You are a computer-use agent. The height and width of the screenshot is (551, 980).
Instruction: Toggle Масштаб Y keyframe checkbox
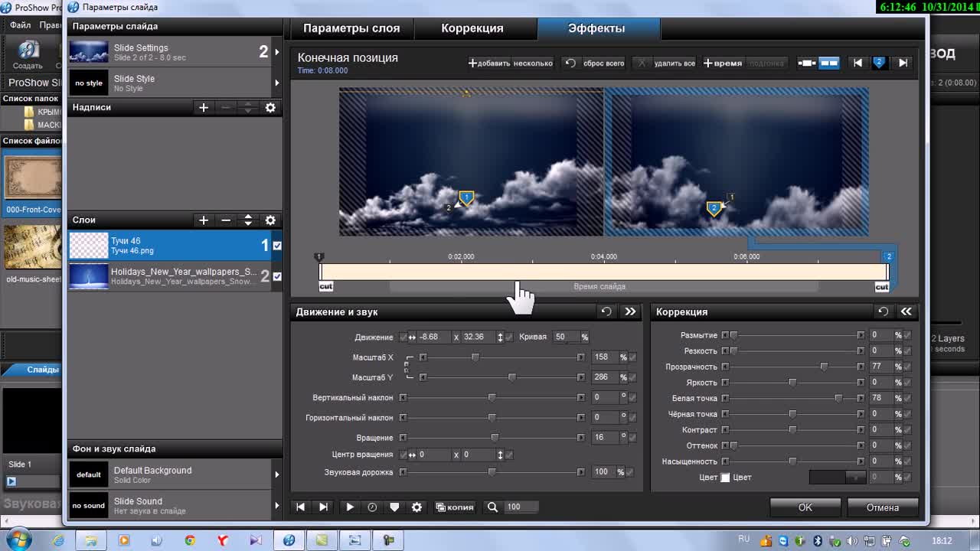click(632, 377)
